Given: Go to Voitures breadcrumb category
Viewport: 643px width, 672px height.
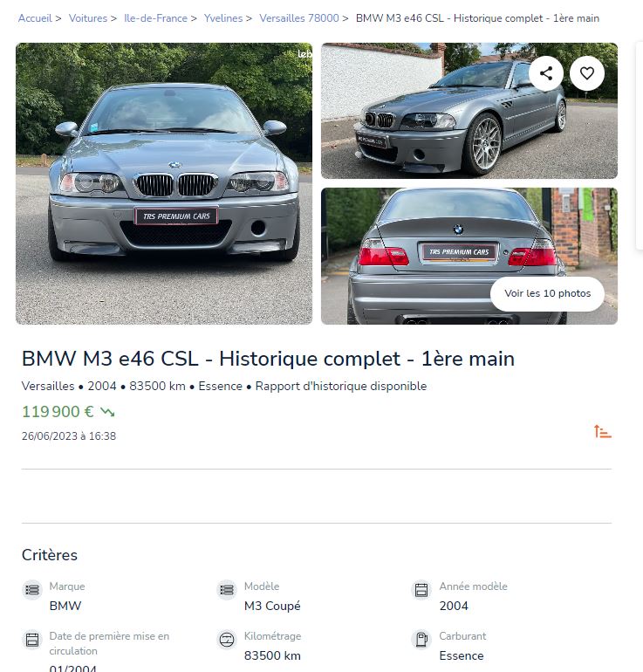Looking at the screenshot, I should click(x=88, y=18).
